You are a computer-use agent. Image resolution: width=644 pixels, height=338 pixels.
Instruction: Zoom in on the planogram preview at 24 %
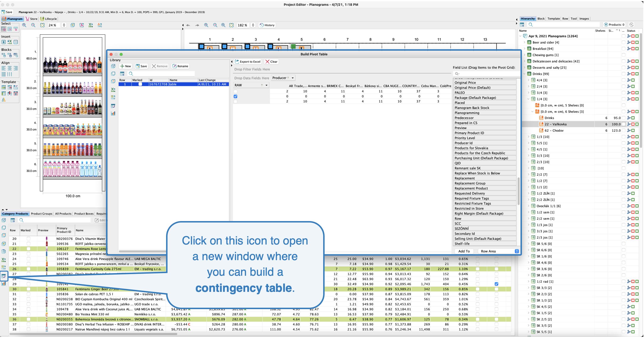click(x=24, y=25)
